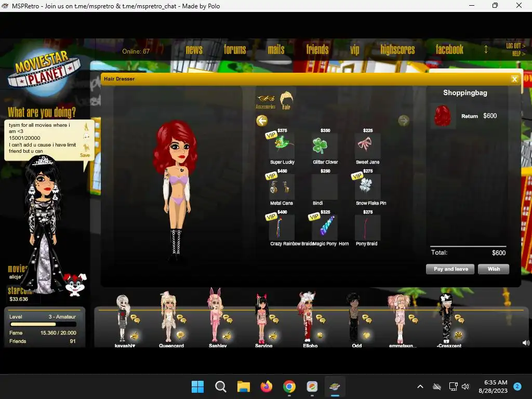
Task: Show hidden system tray icons
Action: [420, 387]
